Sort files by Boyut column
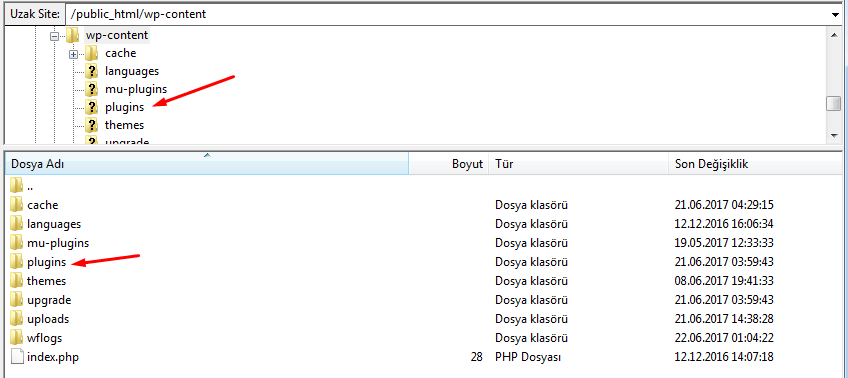Image resolution: width=848 pixels, height=378 pixels. [448, 164]
